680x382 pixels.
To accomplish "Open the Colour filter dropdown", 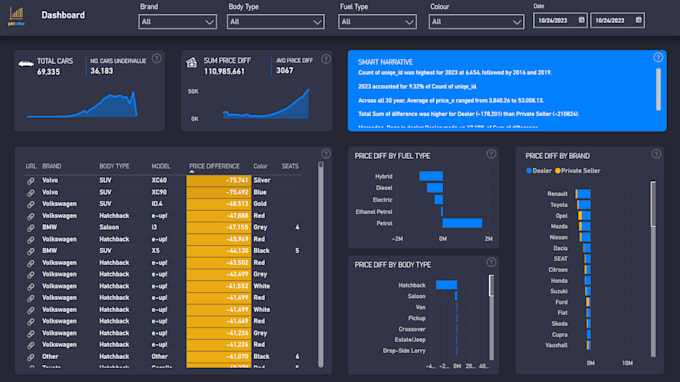I will point(476,22).
